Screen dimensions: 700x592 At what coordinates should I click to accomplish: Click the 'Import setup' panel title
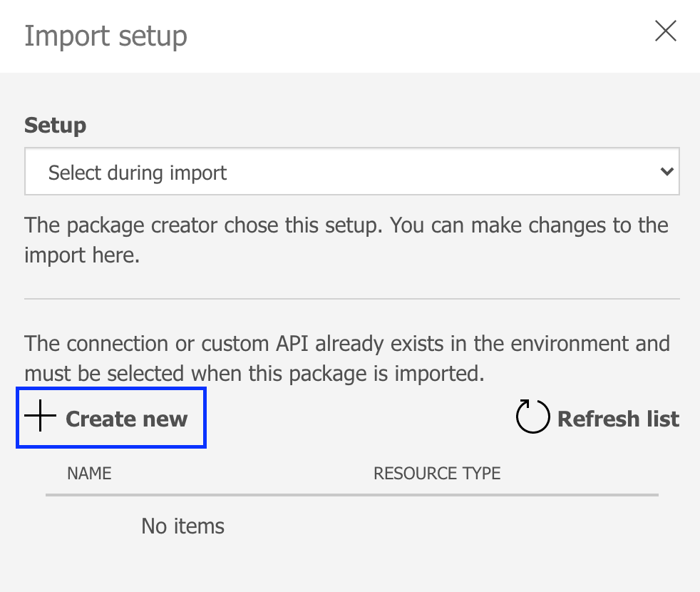click(x=105, y=36)
